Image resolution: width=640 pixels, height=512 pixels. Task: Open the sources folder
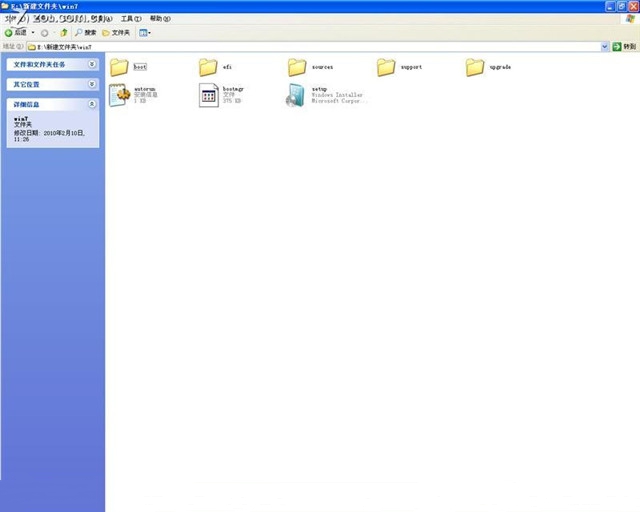(297, 67)
